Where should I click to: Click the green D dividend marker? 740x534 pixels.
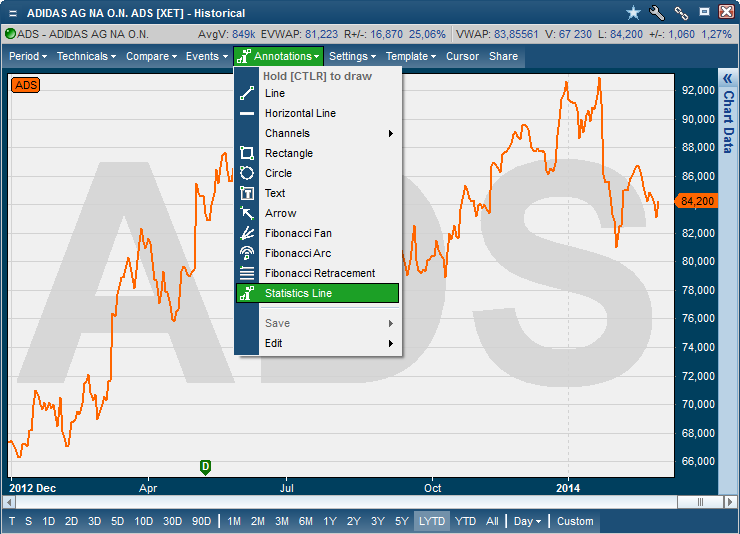click(x=205, y=467)
